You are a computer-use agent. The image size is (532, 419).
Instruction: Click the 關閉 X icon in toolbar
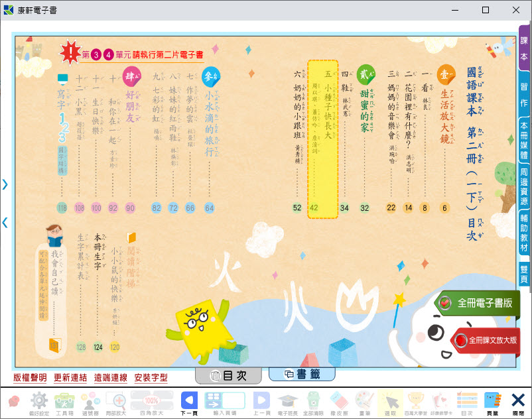pyautogui.click(x=518, y=403)
